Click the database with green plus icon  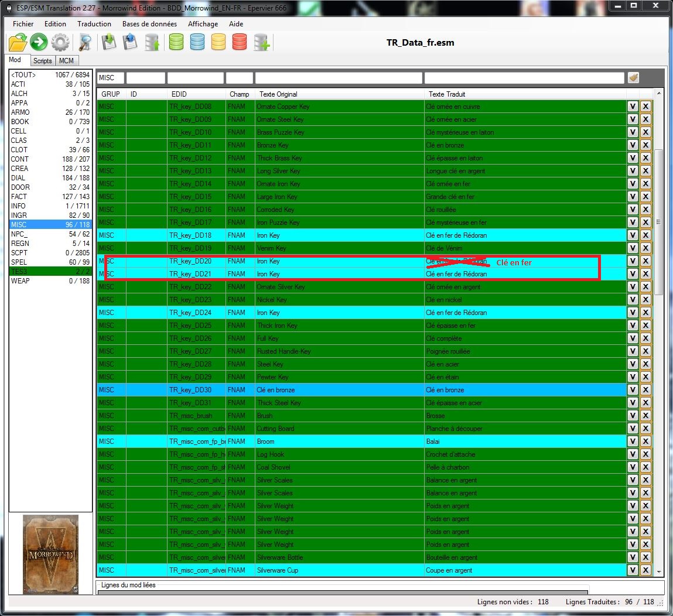point(261,42)
